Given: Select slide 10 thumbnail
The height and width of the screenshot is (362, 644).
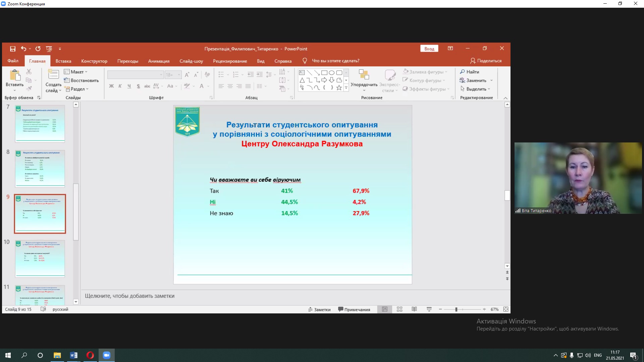Looking at the screenshot, I should (x=40, y=258).
